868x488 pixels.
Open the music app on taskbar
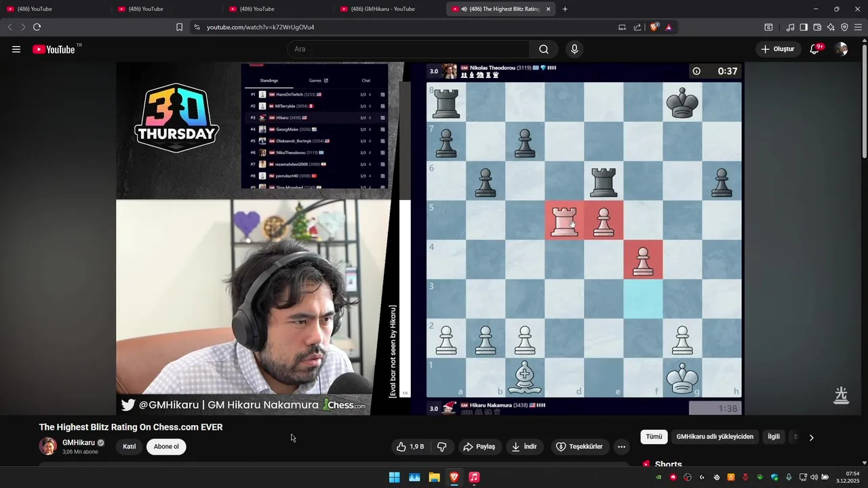point(474,477)
